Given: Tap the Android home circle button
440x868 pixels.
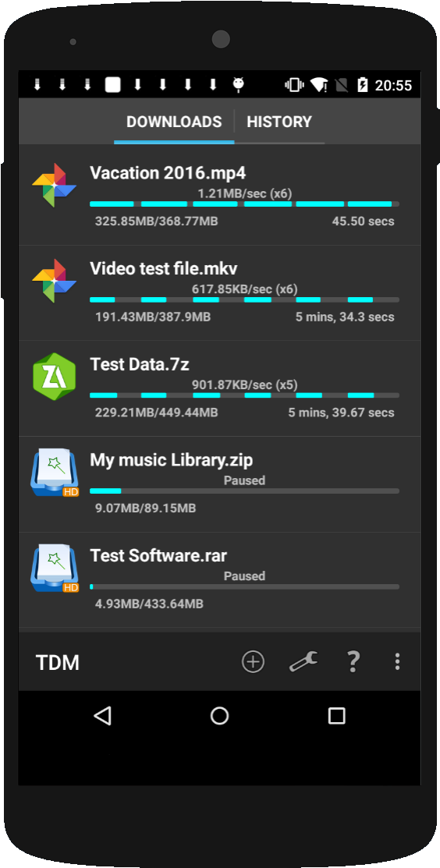Looking at the screenshot, I should 220,716.
